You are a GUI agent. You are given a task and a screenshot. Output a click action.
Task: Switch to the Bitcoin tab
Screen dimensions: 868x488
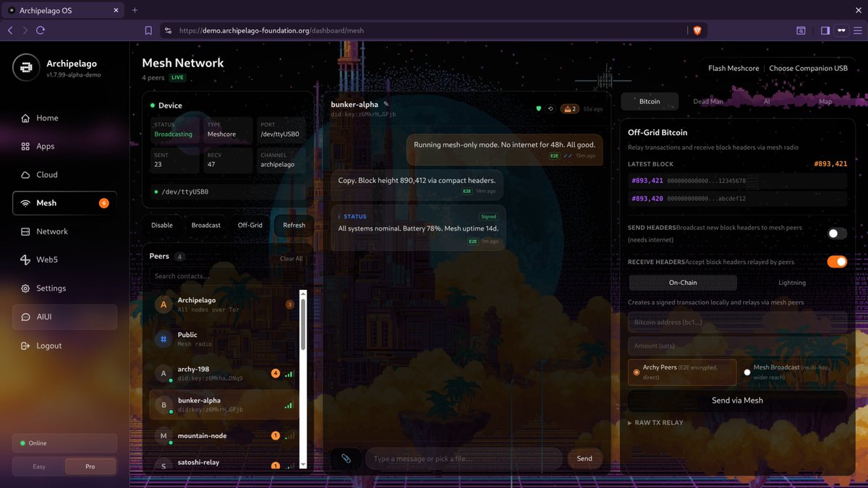pos(650,101)
